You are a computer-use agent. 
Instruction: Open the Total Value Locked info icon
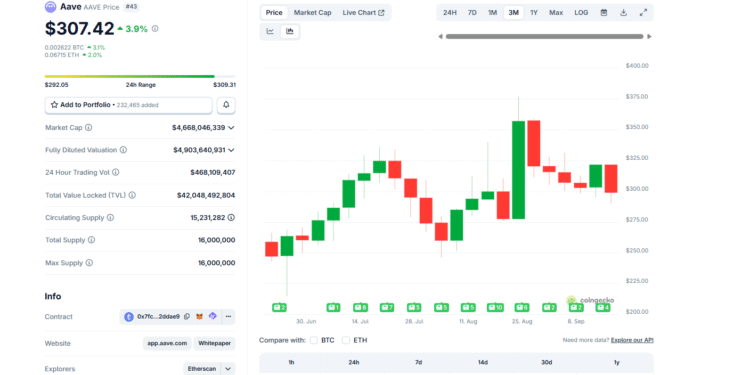(x=132, y=195)
